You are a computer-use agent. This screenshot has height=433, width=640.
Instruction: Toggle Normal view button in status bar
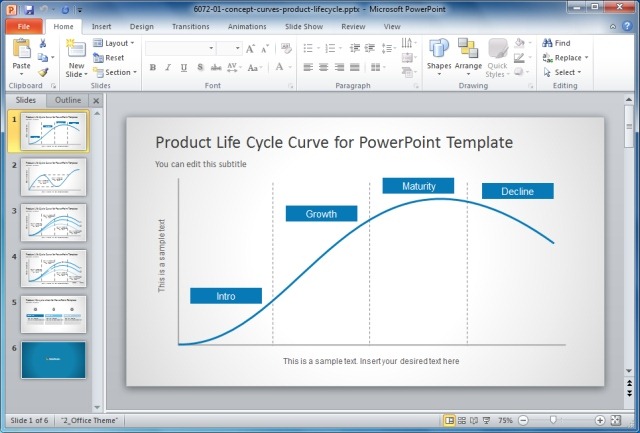[x=449, y=420]
